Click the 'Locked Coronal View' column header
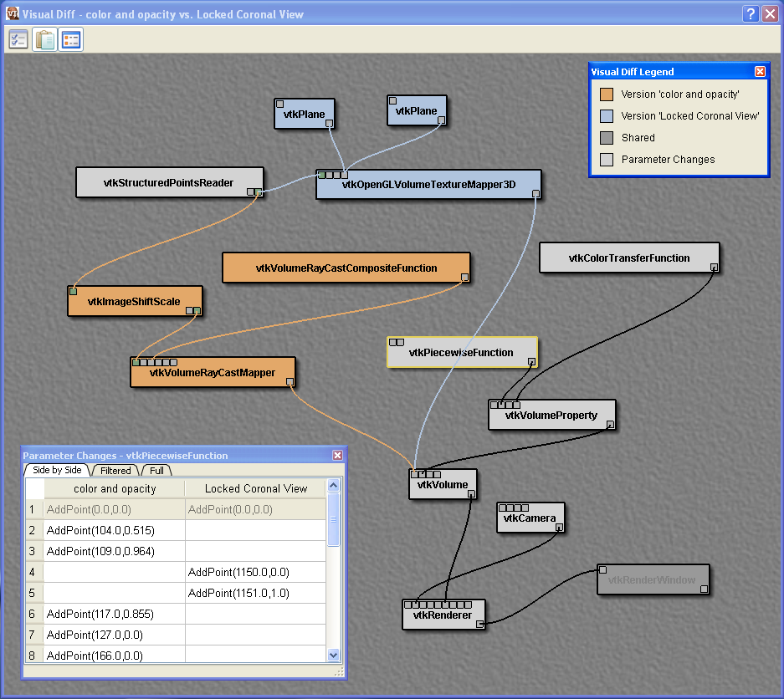784x699 pixels. coord(255,488)
